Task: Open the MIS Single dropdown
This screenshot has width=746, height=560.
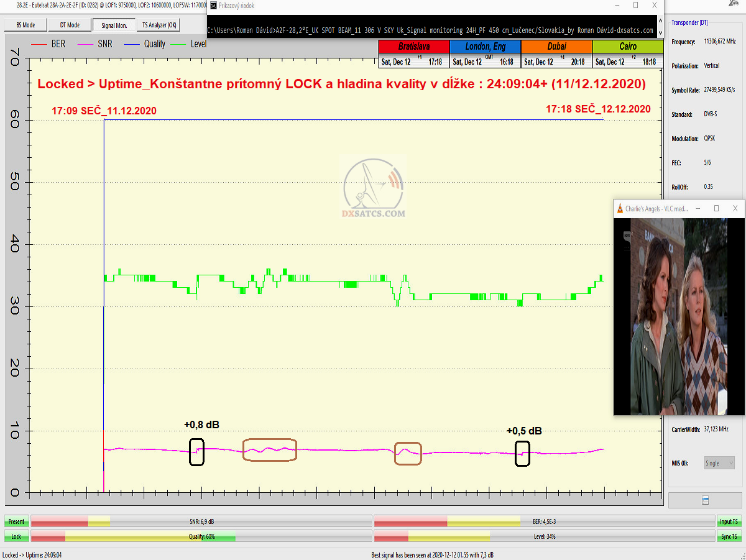Action: (x=719, y=463)
